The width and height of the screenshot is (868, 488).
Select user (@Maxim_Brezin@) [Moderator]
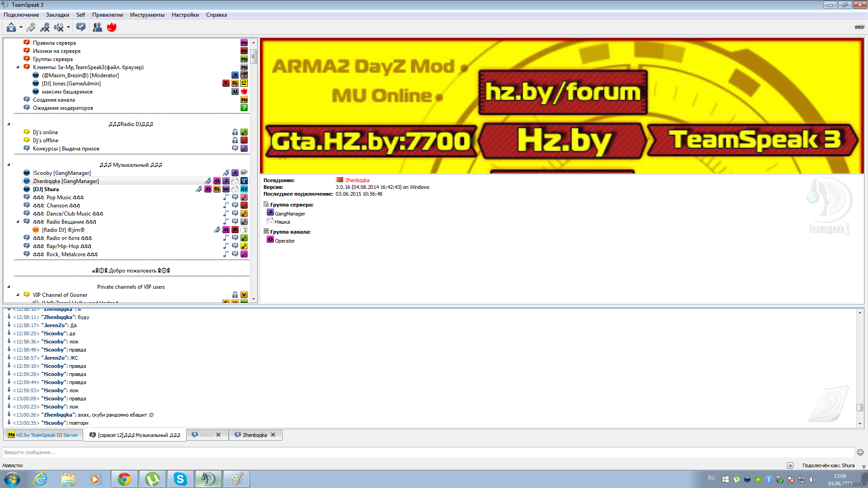(x=80, y=75)
